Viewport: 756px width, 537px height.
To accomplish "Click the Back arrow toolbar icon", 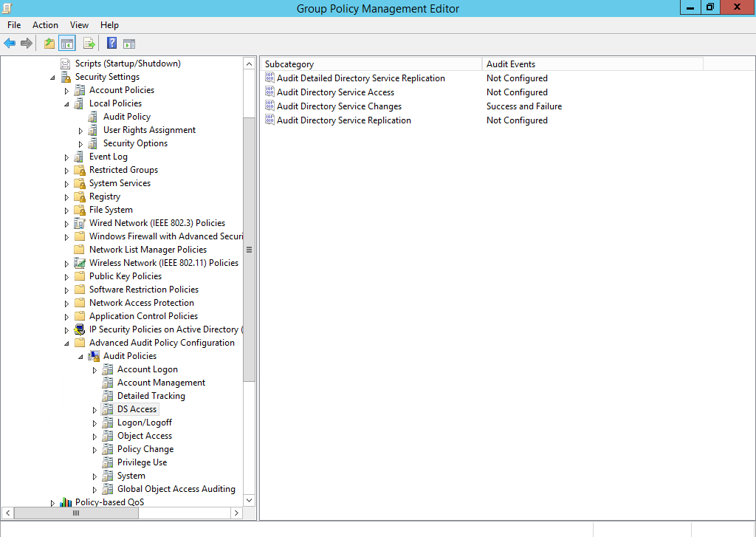I will [10, 44].
